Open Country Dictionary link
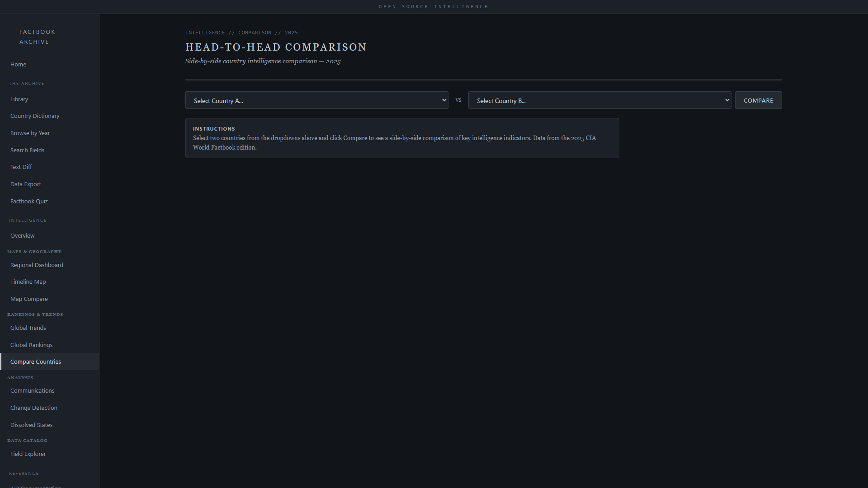 click(x=35, y=116)
